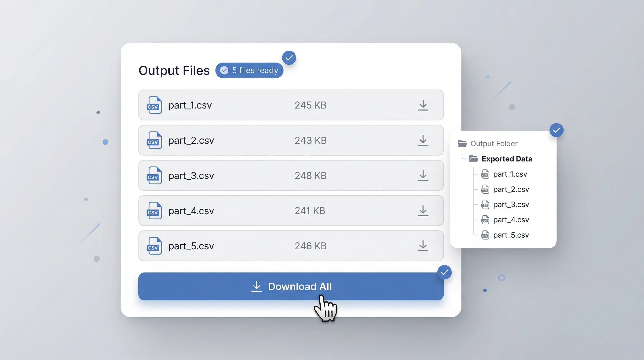This screenshot has width=644, height=360.
Task: Click the download icon for part_2.csv
Action: pos(423,140)
